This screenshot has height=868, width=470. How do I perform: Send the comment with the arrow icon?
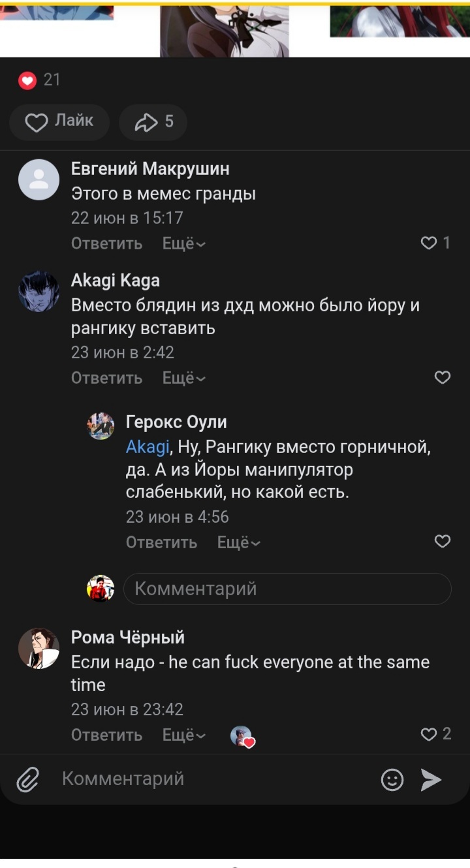pyautogui.click(x=431, y=779)
